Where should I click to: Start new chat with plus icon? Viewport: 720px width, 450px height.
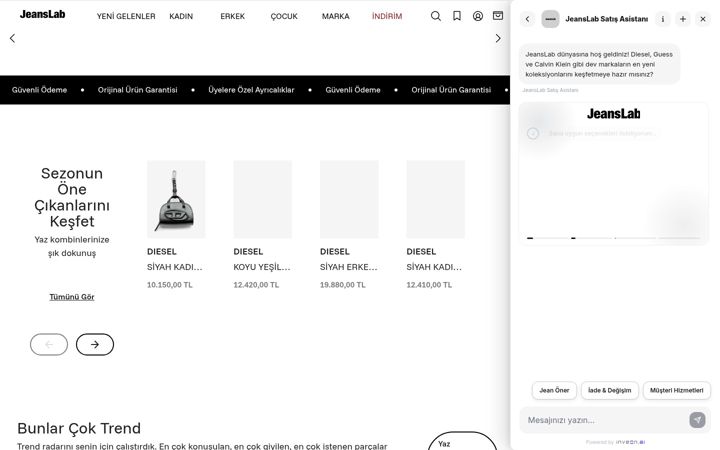[x=683, y=19]
